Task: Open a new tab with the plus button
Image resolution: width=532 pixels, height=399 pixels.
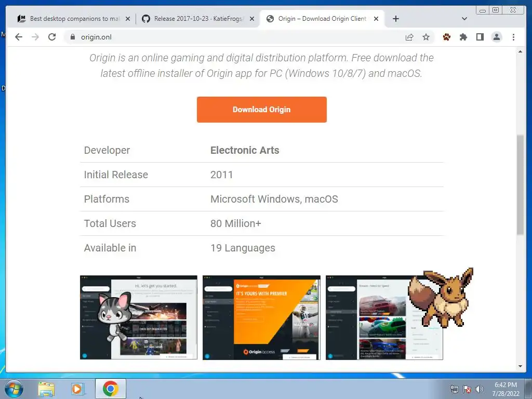Action: pos(395,19)
